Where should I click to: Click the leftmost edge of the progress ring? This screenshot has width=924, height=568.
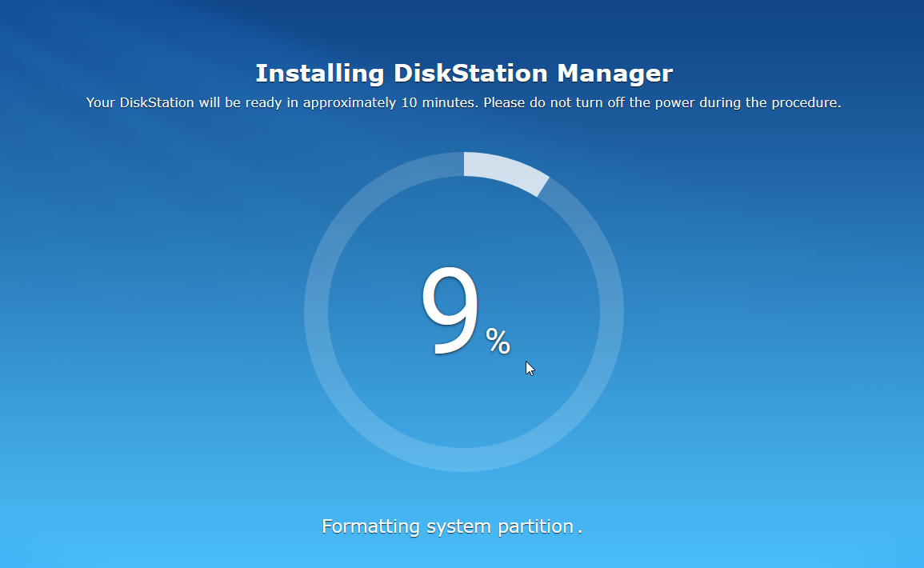(316, 312)
